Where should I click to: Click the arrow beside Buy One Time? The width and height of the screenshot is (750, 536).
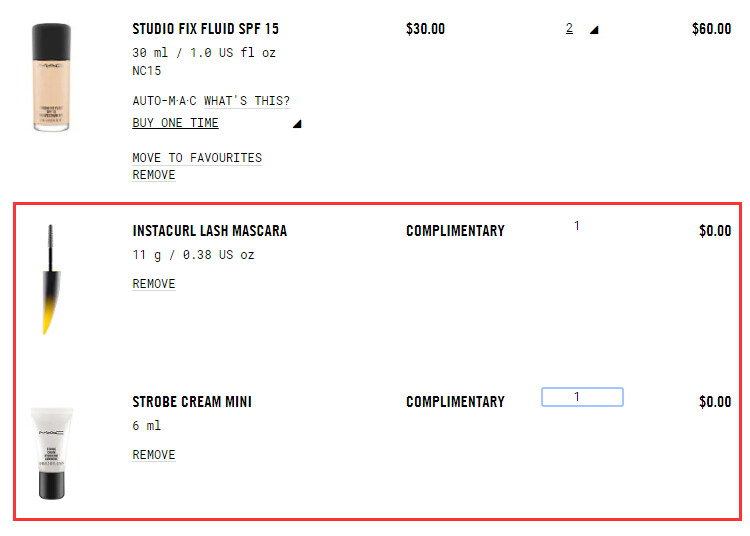click(x=296, y=124)
